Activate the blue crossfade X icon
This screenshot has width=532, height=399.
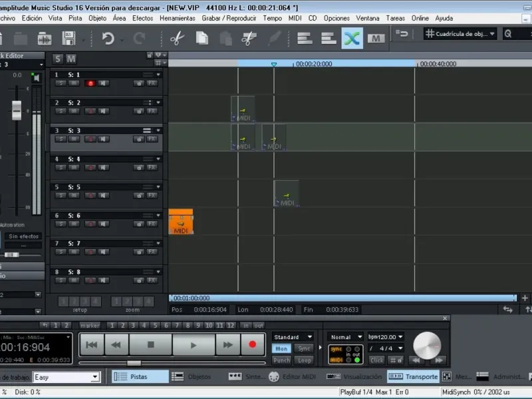(352, 39)
